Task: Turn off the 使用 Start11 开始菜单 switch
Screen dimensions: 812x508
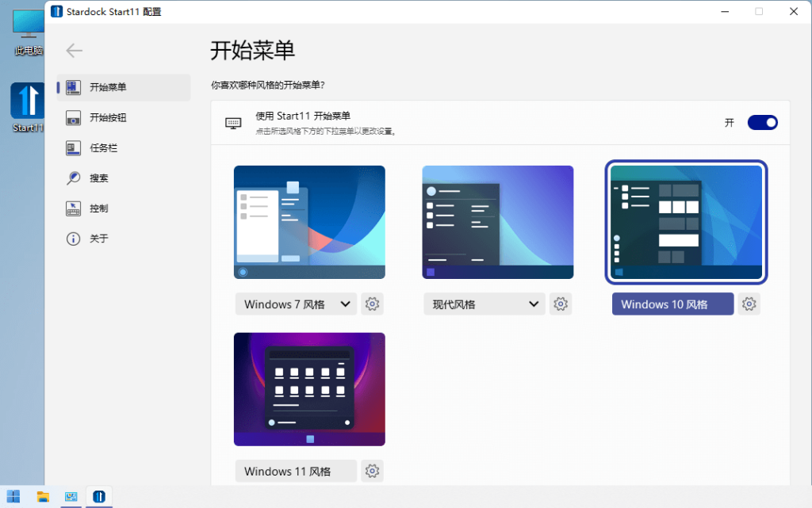Action: pyautogui.click(x=762, y=122)
